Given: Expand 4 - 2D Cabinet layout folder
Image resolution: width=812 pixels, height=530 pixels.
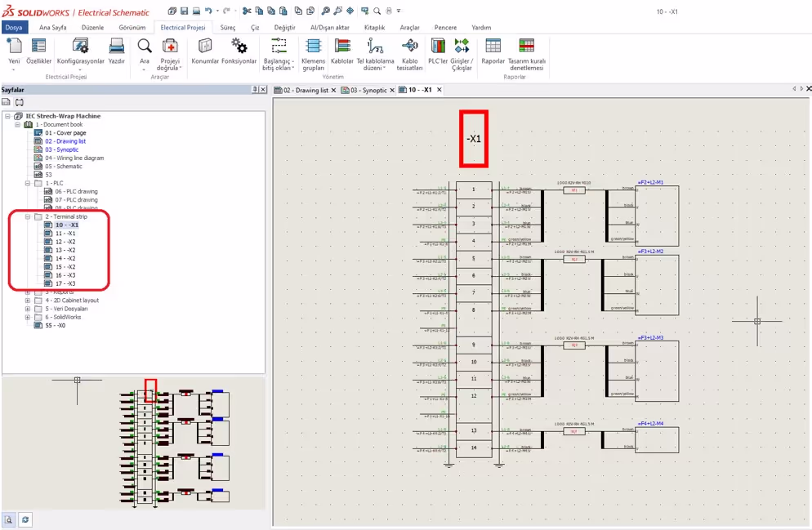Looking at the screenshot, I should pos(28,301).
